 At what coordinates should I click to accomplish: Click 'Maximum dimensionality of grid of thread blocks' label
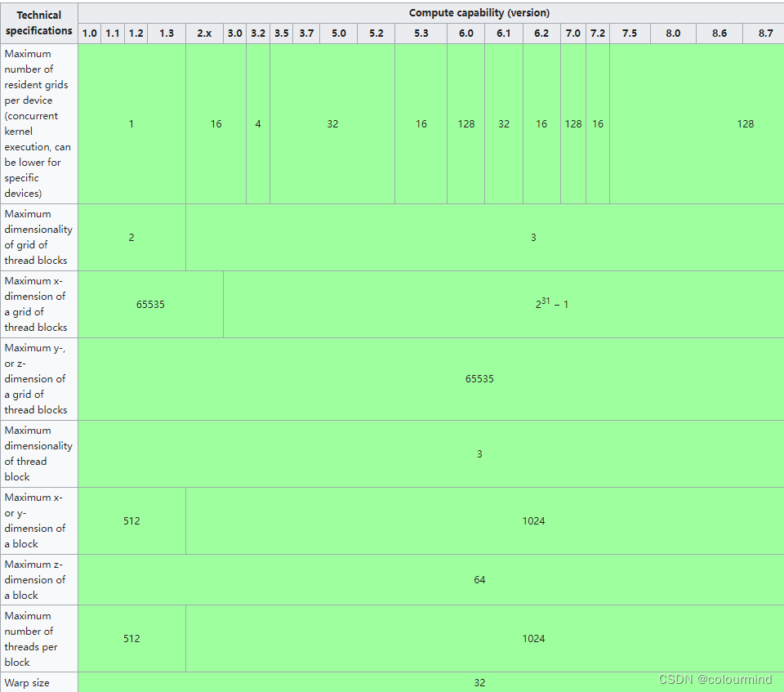39,237
